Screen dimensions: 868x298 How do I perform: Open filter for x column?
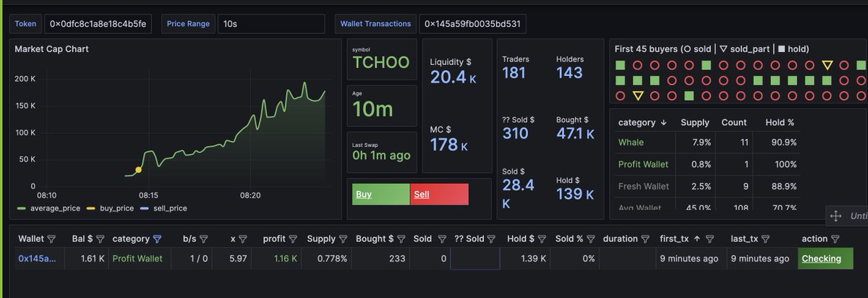click(x=243, y=239)
